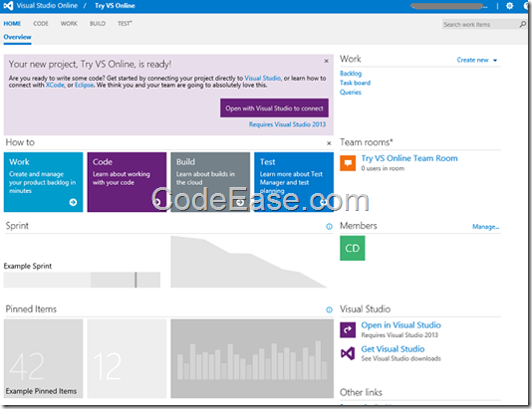The image size is (532, 409).
Task: Dismiss the How to section
Action: click(x=329, y=143)
